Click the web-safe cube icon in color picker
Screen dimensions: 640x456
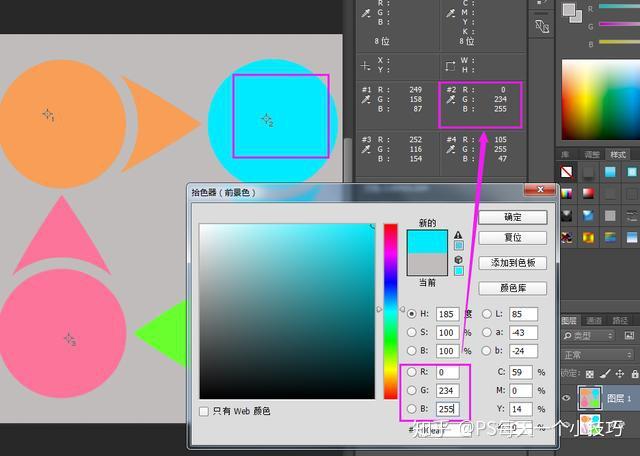458,260
